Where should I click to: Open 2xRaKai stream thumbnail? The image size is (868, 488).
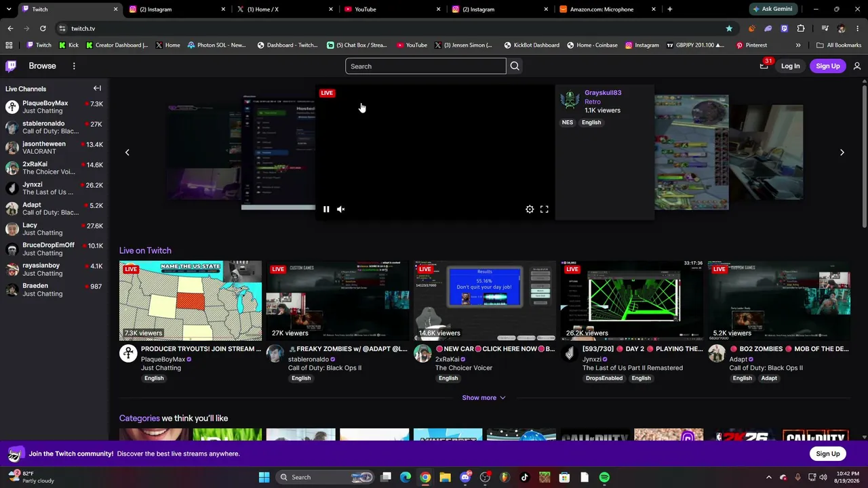(x=485, y=301)
